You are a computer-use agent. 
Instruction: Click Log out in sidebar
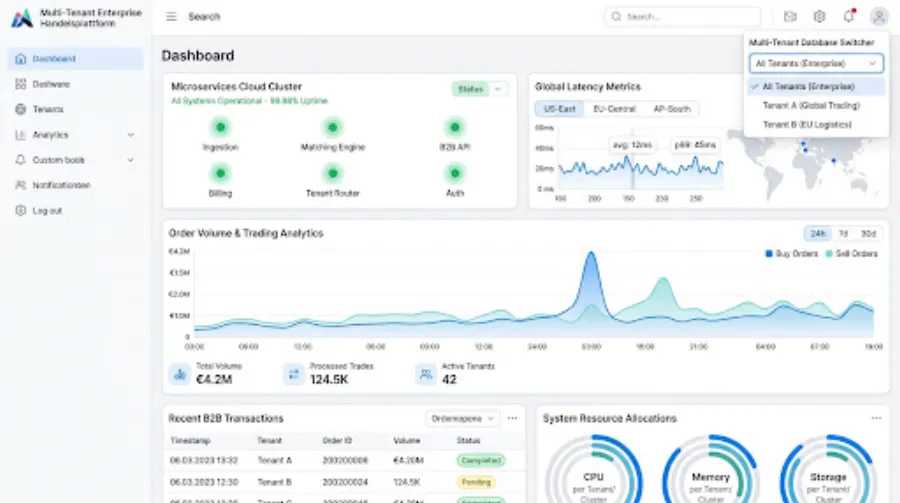[76, 211]
